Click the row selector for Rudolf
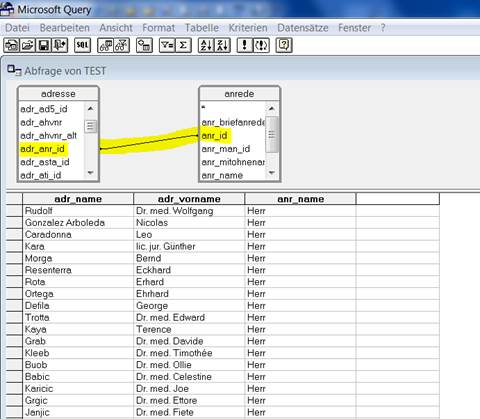This screenshot has height=419, width=480. (x=14, y=211)
